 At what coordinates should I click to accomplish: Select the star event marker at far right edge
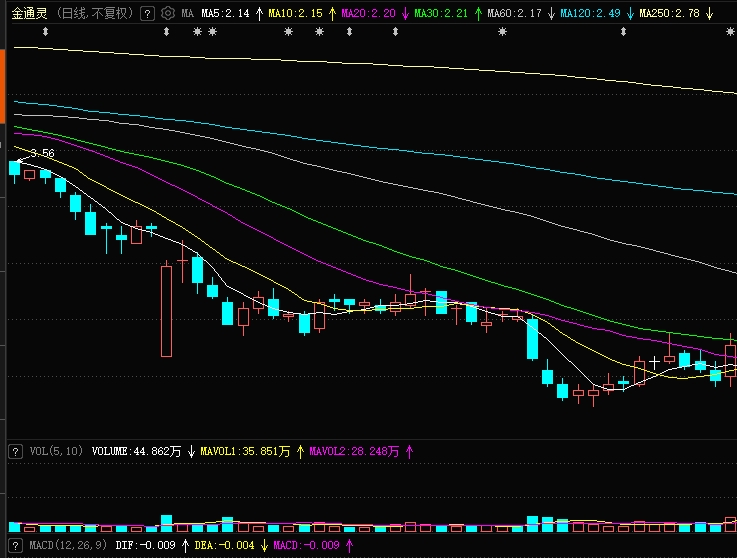coord(730,31)
